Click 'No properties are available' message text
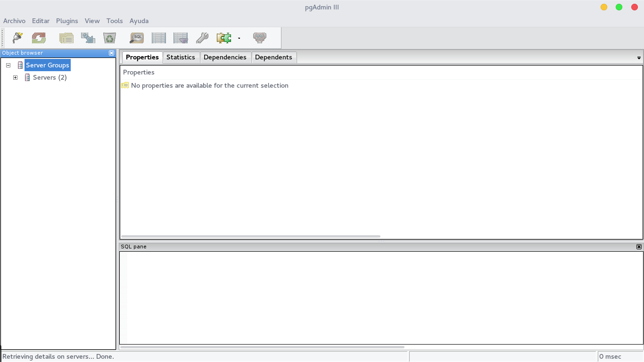644x362 pixels. 209,85
